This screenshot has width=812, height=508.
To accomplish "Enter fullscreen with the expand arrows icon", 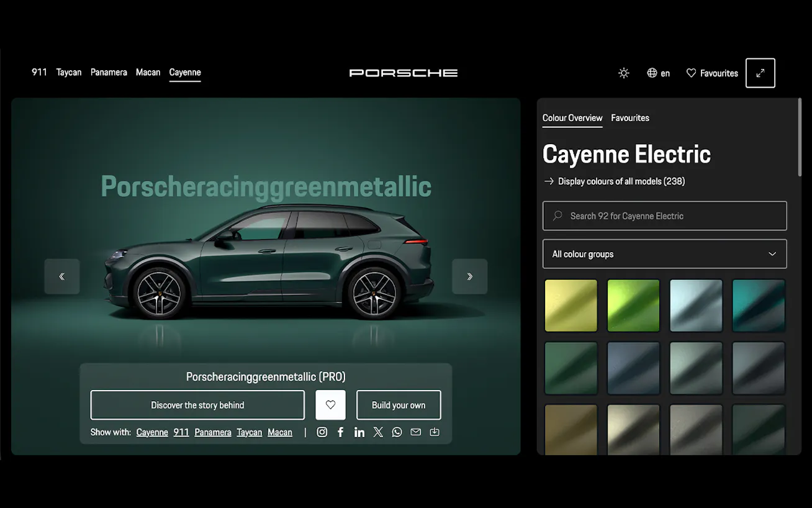I will pyautogui.click(x=760, y=73).
